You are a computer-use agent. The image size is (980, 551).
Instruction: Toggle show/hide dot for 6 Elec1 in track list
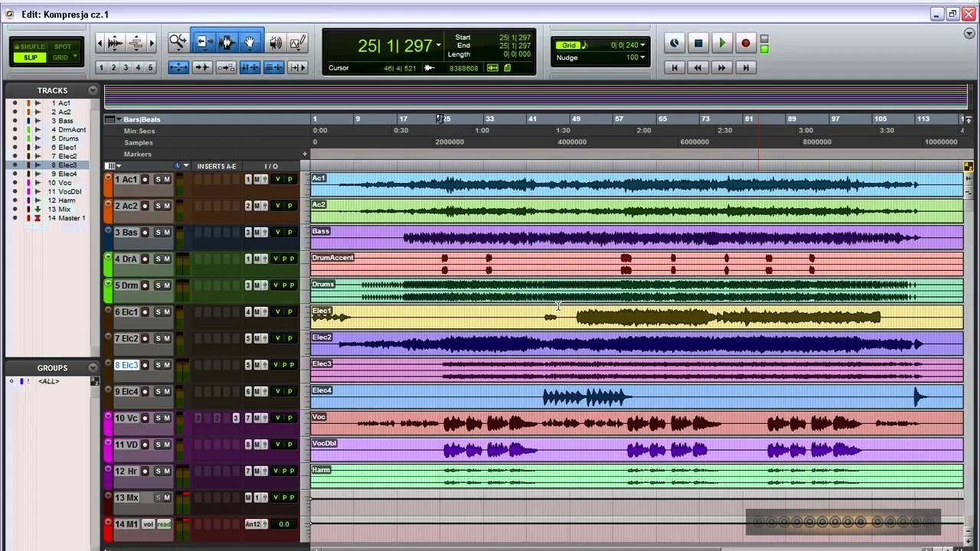(x=15, y=147)
